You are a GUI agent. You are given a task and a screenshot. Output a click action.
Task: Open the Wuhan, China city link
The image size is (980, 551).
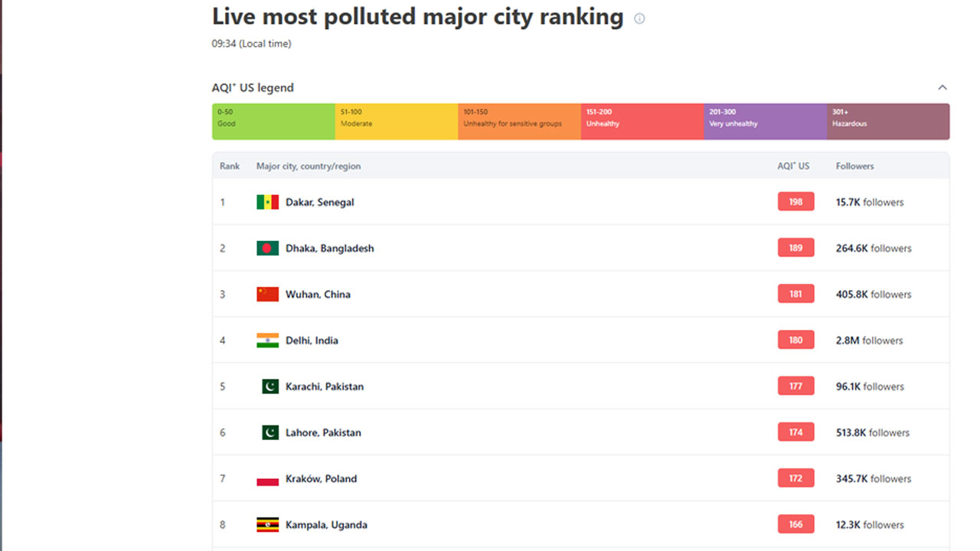coord(318,294)
